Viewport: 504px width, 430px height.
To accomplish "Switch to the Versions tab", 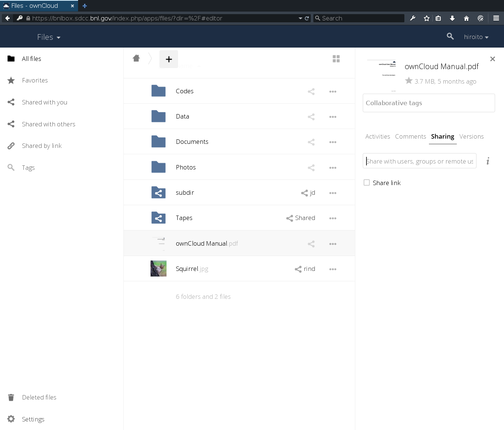I will pos(471,136).
